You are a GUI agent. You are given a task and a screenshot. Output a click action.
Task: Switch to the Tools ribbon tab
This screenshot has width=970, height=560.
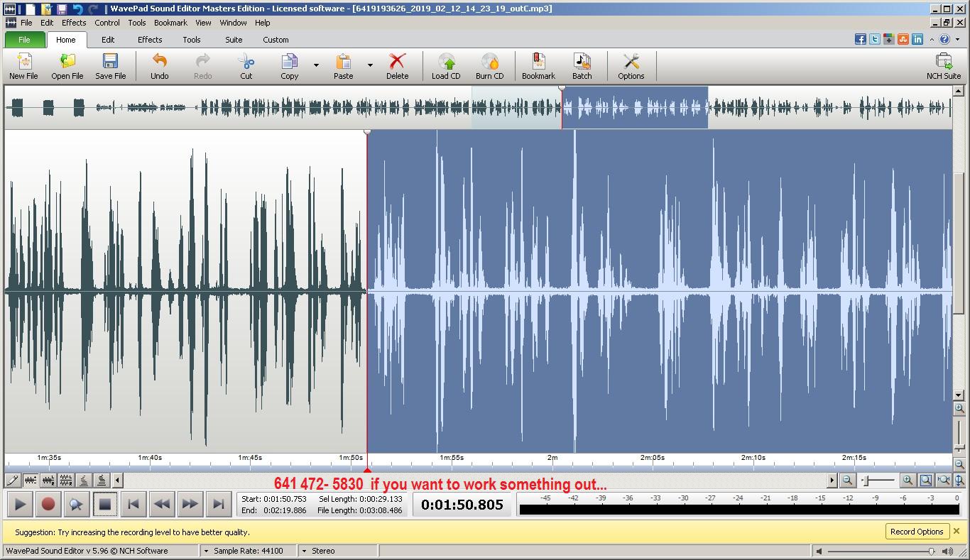pyautogui.click(x=192, y=40)
